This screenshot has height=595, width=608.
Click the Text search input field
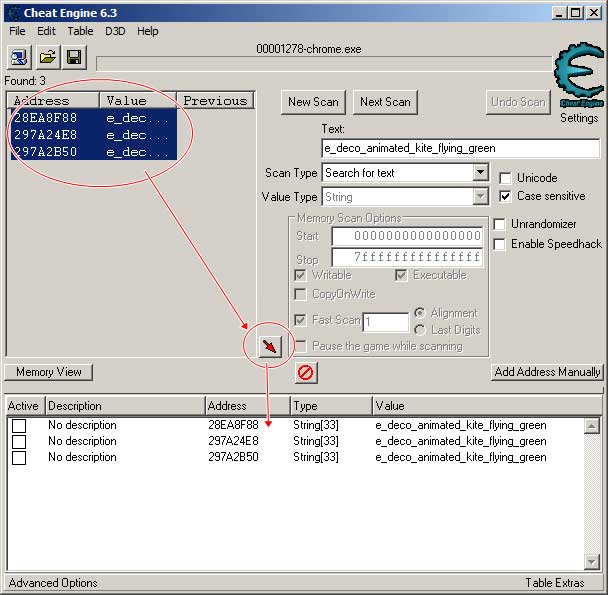coord(461,148)
